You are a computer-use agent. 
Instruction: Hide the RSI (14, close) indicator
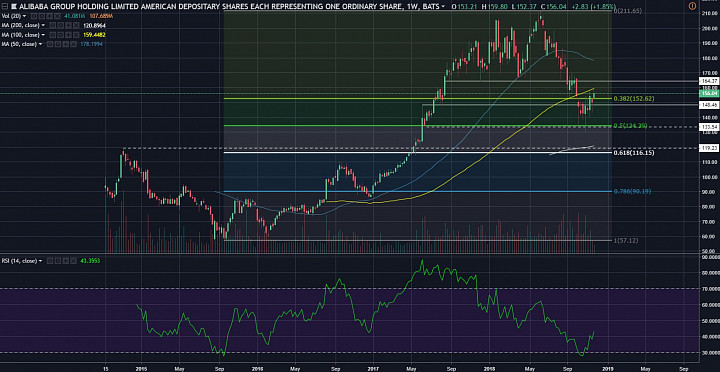(x=50, y=261)
